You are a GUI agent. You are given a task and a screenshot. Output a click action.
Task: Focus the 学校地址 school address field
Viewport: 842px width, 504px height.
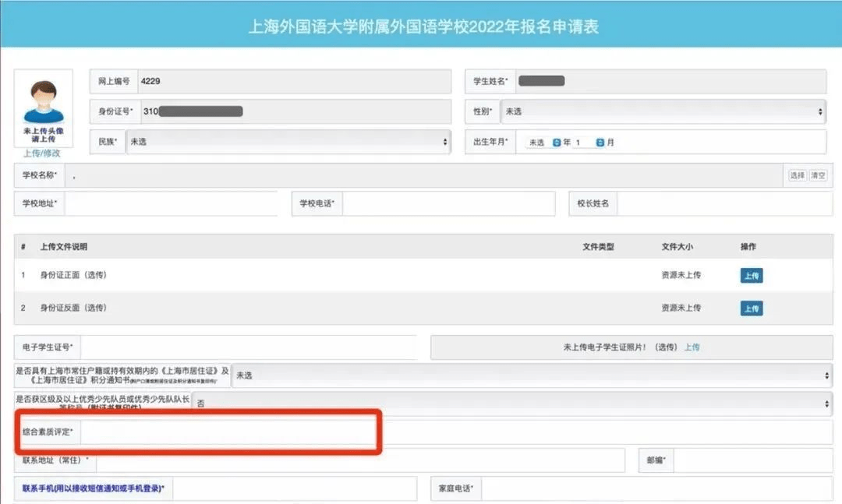point(172,203)
